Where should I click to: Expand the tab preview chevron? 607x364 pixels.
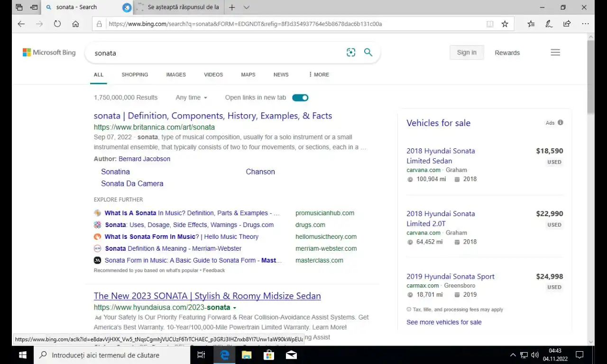pyautogui.click(x=247, y=7)
